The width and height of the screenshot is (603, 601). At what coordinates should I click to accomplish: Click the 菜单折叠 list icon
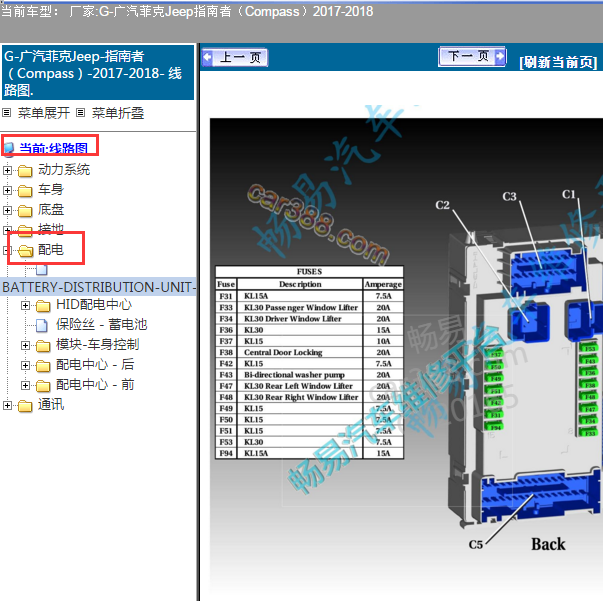(x=80, y=113)
